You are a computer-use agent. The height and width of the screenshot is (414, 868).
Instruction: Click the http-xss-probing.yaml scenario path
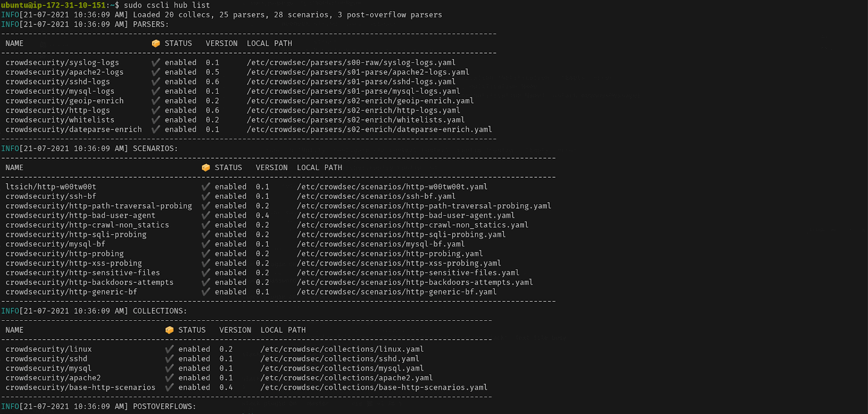tap(399, 263)
